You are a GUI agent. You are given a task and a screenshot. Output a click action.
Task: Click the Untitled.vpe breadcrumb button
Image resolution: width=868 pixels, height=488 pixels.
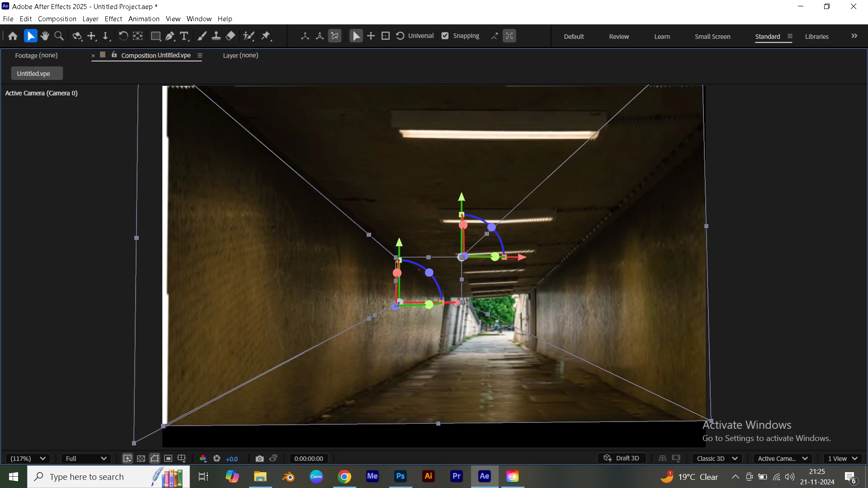coord(36,74)
